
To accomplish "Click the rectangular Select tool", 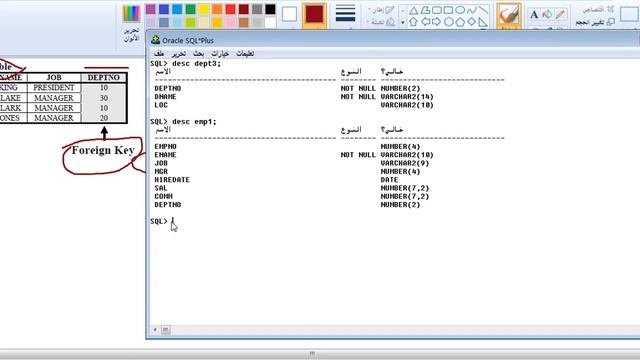I will pyautogui.click(x=629, y=14).
